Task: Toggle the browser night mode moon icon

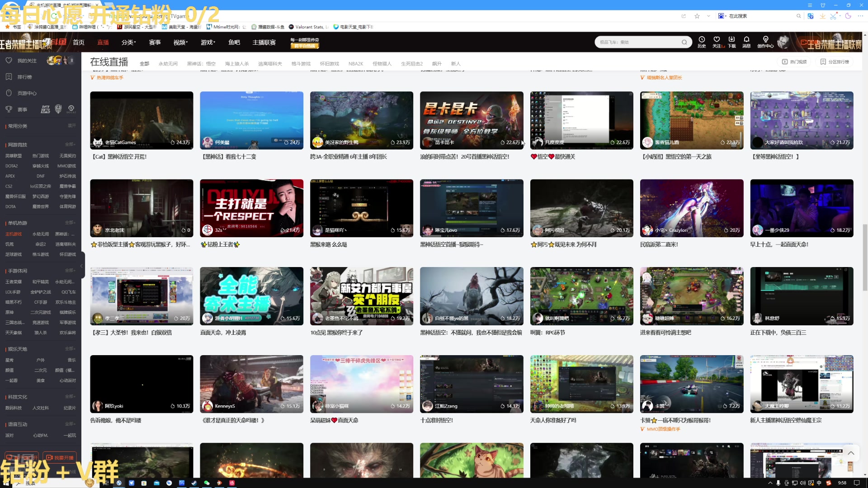Action: tap(848, 16)
